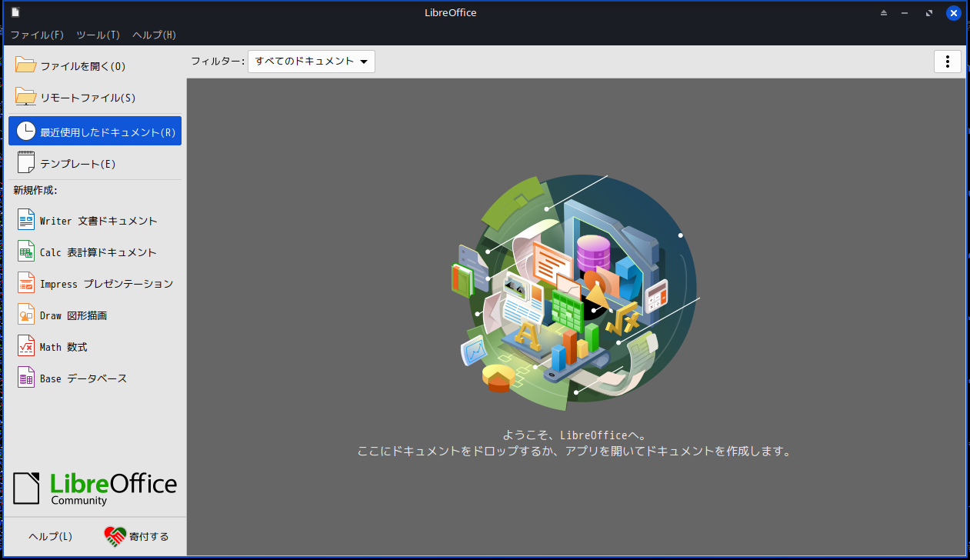
Task: Click the Base データベース label
Action: coord(84,378)
